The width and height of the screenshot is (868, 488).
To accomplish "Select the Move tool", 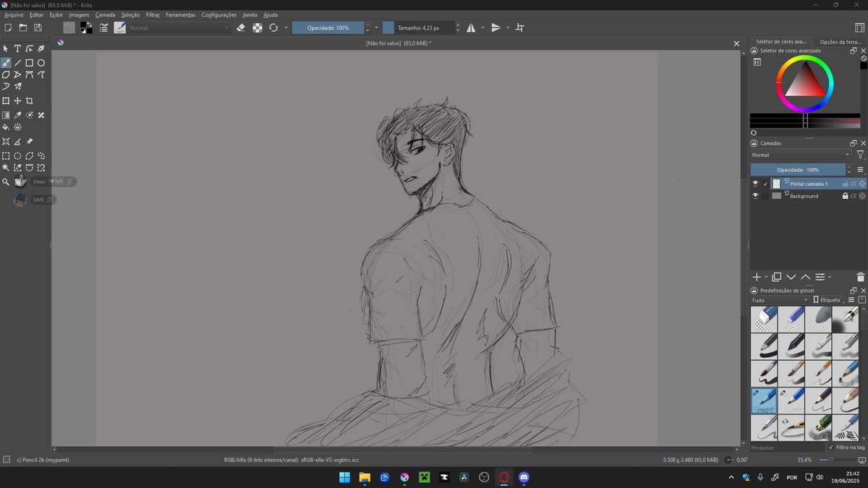I will click(17, 100).
